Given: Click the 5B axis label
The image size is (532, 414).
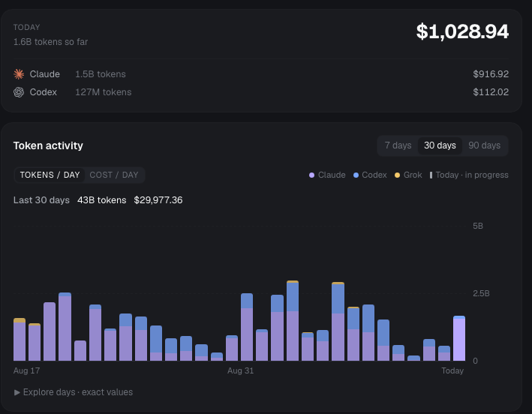Looking at the screenshot, I should 478,226.
